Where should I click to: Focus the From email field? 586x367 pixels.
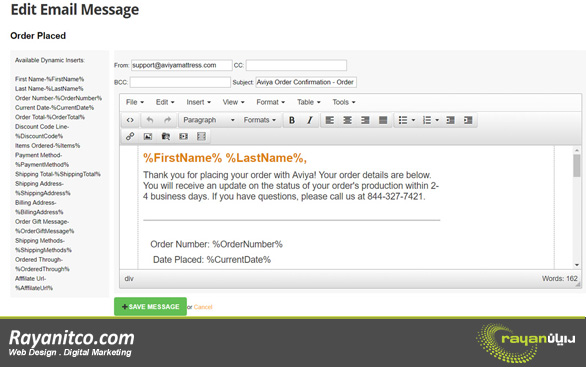click(x=182, y=65)
